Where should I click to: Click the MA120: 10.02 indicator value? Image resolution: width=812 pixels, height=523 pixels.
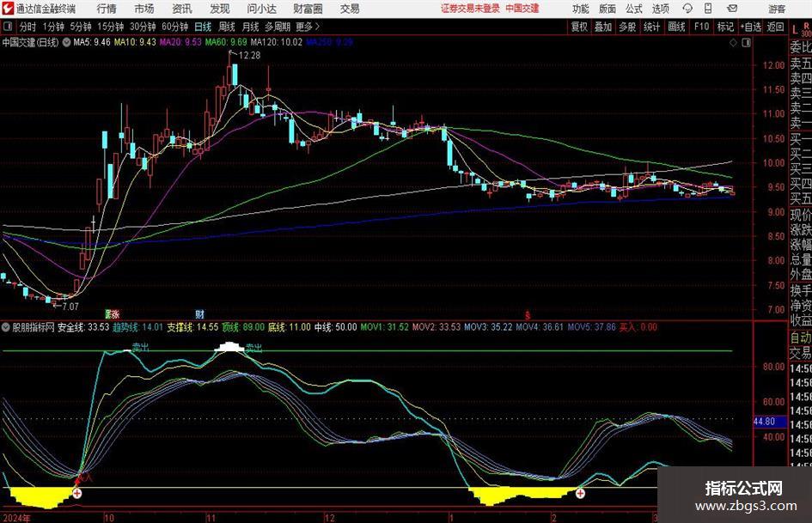click(x=276, y=42)
